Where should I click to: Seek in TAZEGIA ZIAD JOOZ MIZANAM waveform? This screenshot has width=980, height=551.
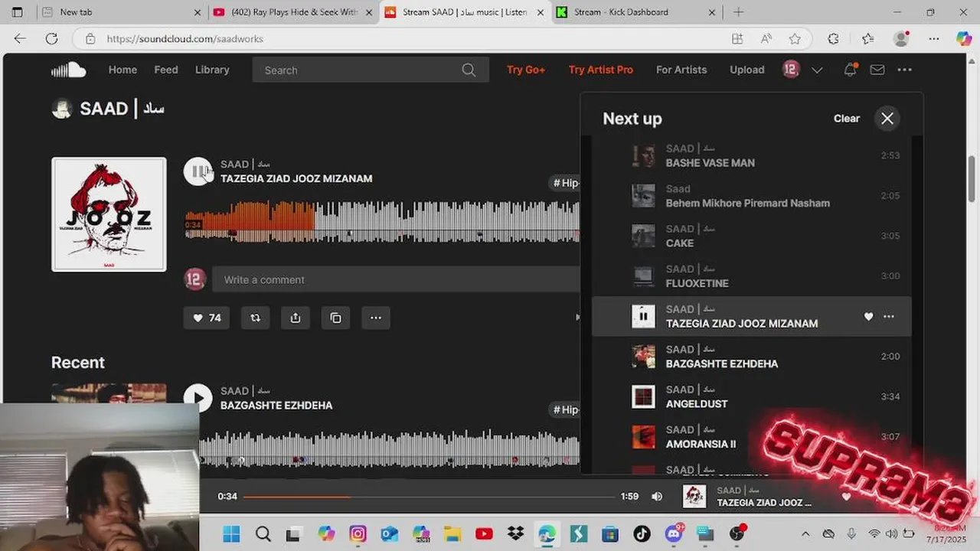point(382,222)
